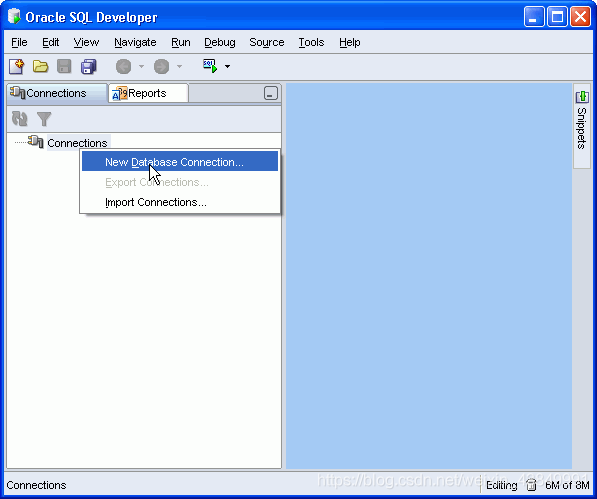
Task: Click the Refresh connections icon
Action: (x=19, y=119)
